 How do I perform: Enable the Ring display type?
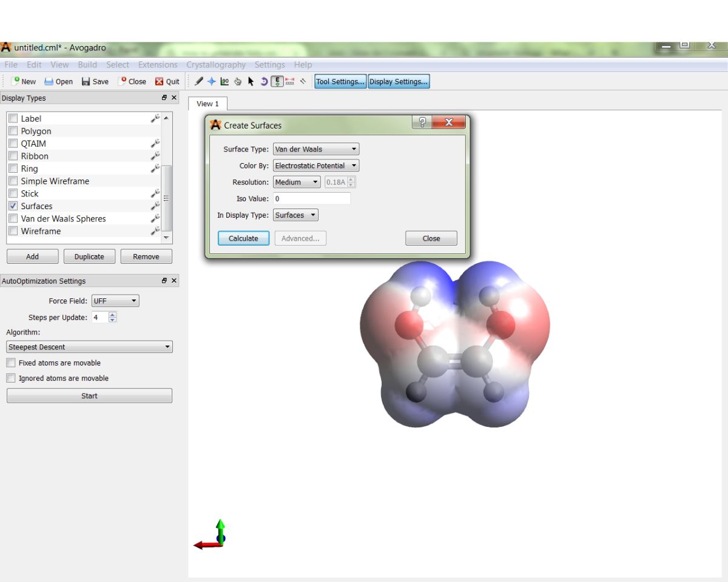[x=13, y=169]
